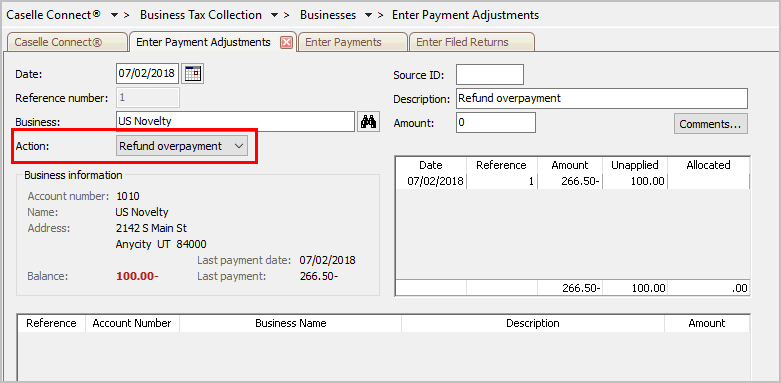
Task: Click the Allocated column header
Action: click(x=708, y=165)
